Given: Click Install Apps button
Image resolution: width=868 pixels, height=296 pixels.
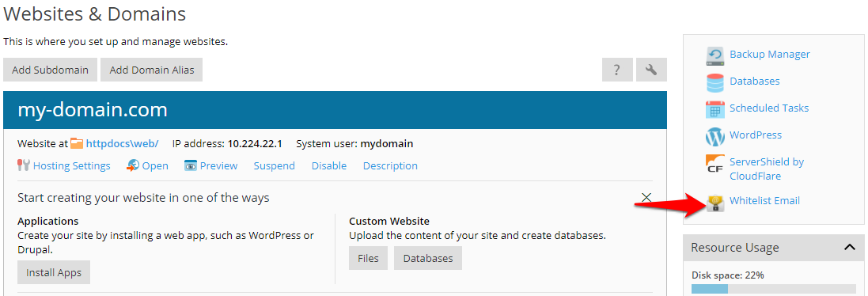Looking at the screenshot, I should (x=54, y=272).
